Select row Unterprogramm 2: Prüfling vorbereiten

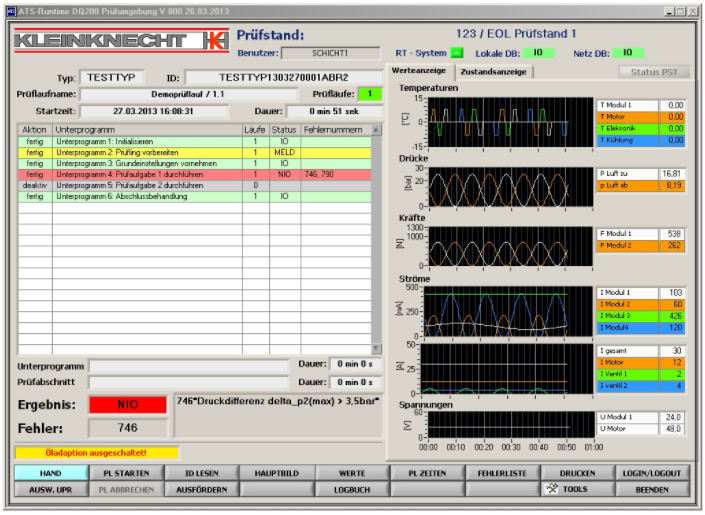(x=195, y=152)
